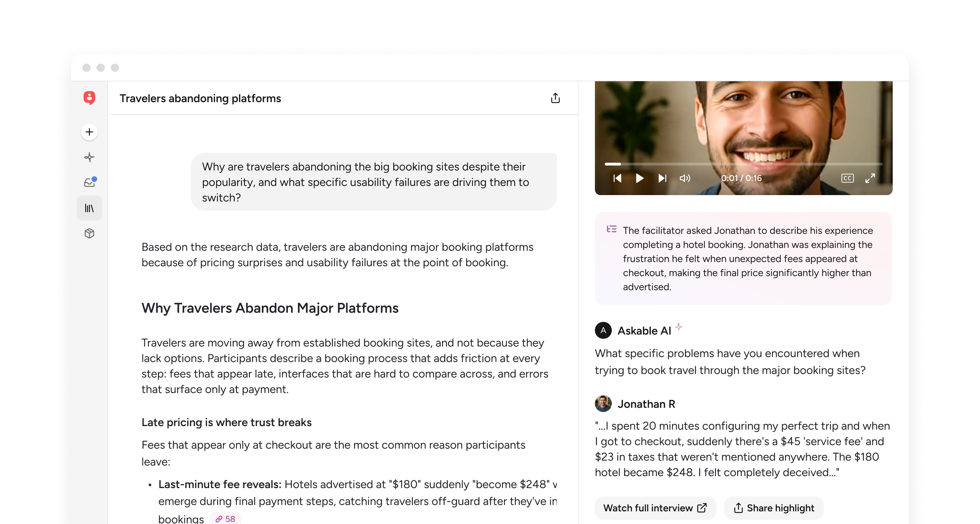Toggle closed captions on video
Screen dimensions: 980x524
pos(847,178)
